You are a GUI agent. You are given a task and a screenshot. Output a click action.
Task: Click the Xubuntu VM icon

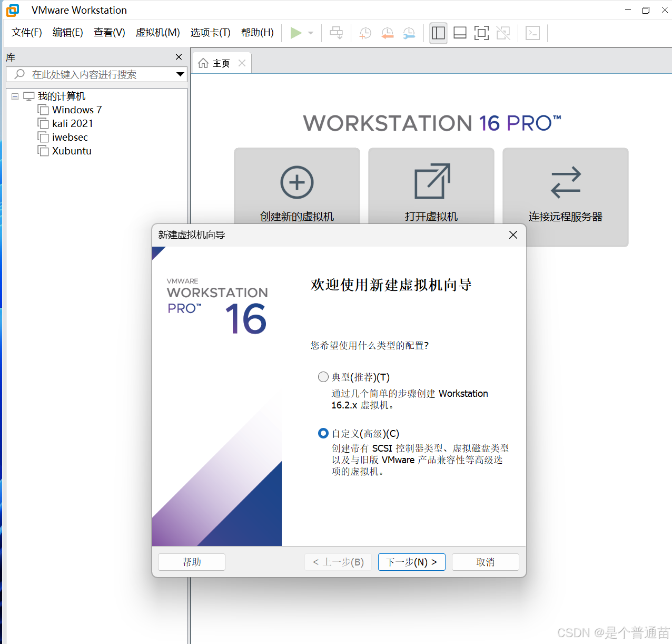coord(43,151)
